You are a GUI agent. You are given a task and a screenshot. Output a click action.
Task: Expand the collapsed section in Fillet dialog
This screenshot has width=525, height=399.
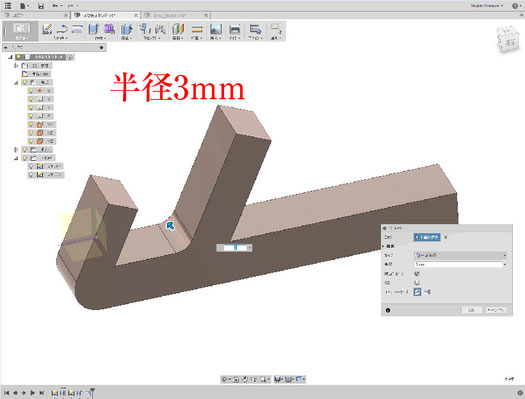384,246
